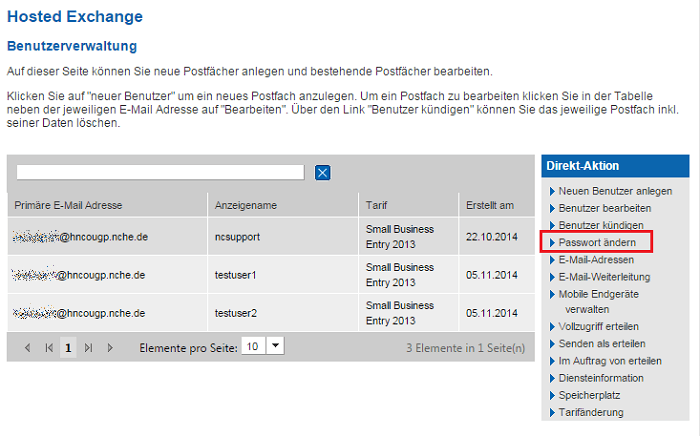This screenshot has height=436, width=700.
Task: Open Benutzer bearbeiten action
Action: click(x=604, y=208)
